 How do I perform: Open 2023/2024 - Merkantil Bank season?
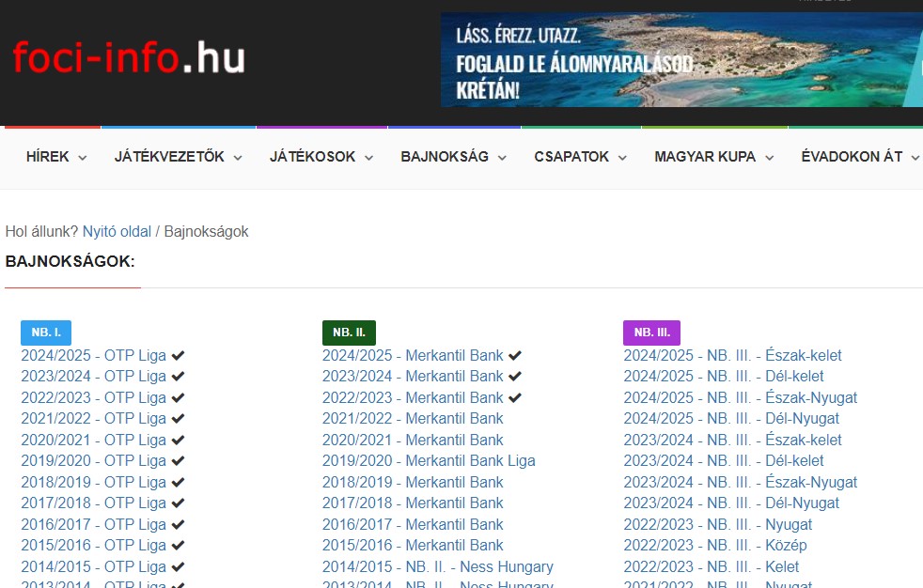point(413,377)
